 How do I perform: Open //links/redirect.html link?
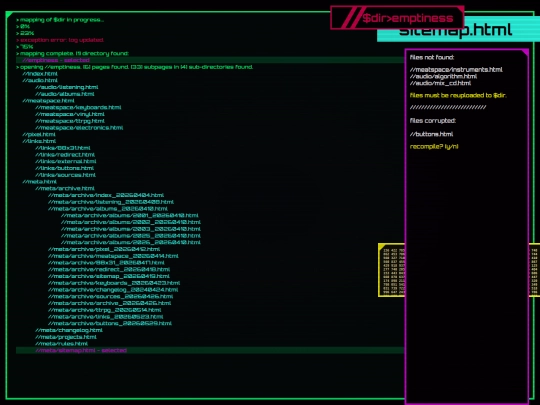(x=65, y=155)
